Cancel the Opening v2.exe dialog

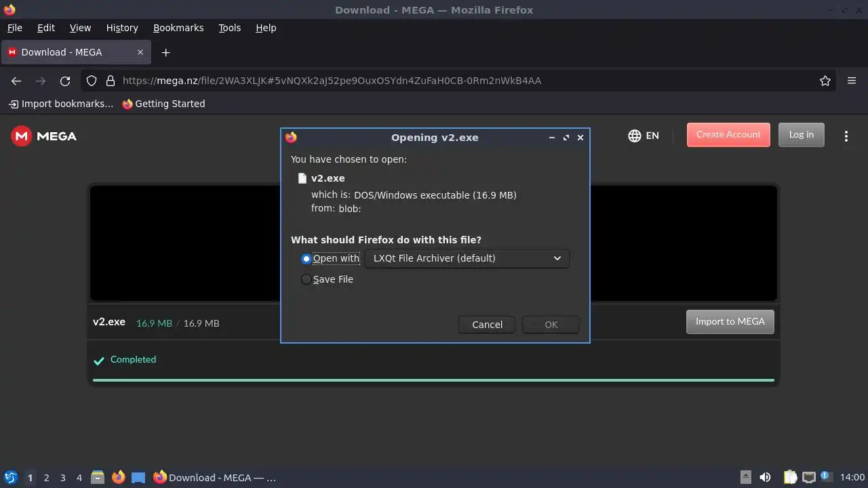coord(487,325)
